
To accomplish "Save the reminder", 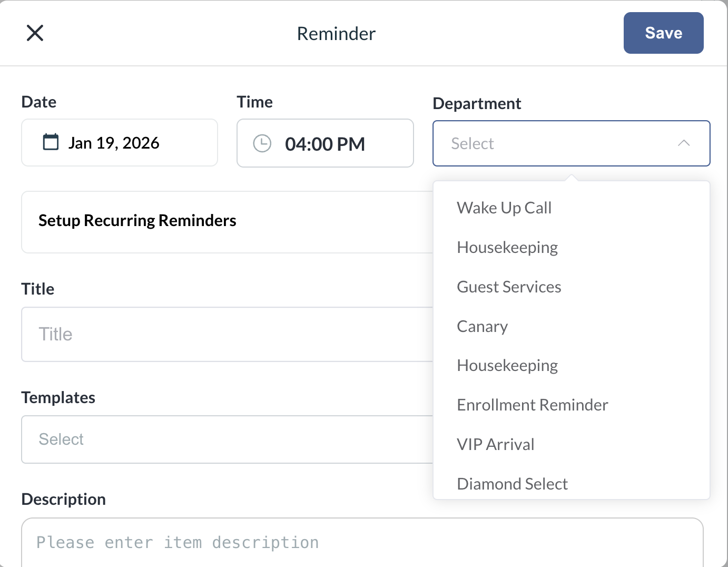I will tap(663, 33).
